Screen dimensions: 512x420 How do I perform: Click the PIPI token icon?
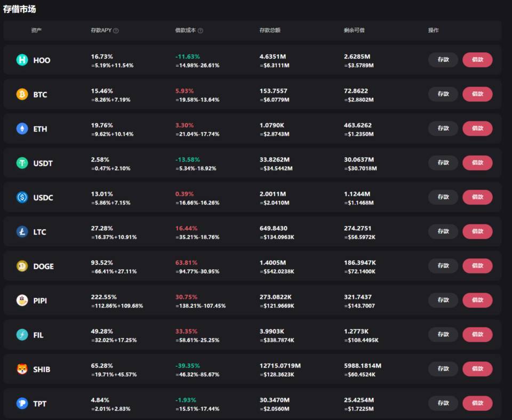coord(22,300)
